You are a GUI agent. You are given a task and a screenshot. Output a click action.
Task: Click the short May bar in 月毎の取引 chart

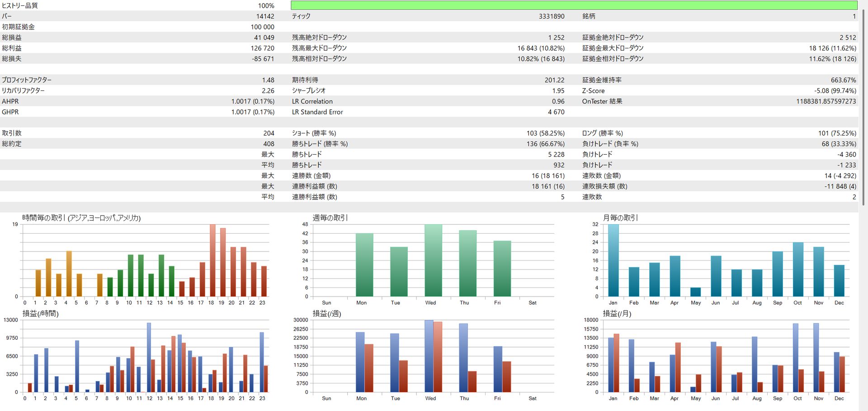695,292
